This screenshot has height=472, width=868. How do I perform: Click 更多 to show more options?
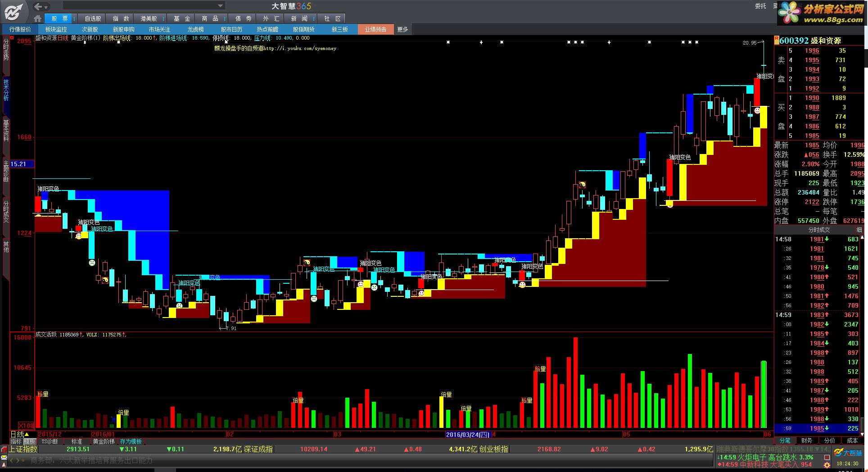click(x=402, y=29)
